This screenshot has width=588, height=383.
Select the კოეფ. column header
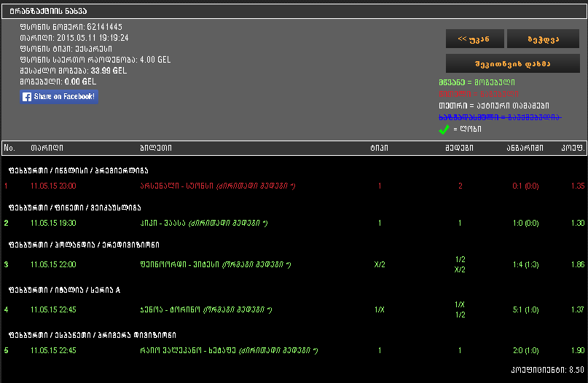573,148
